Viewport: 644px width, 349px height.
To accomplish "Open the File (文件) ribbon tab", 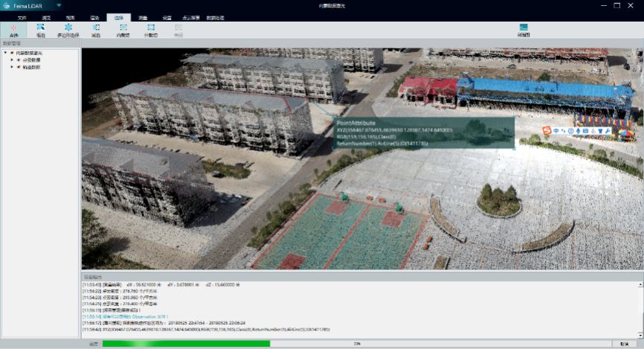I will [22, 16].
